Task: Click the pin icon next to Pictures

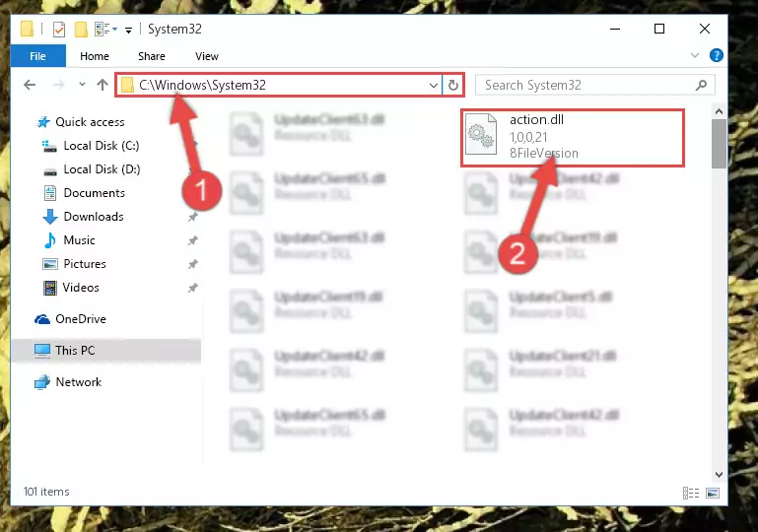Action: (193, 264)
